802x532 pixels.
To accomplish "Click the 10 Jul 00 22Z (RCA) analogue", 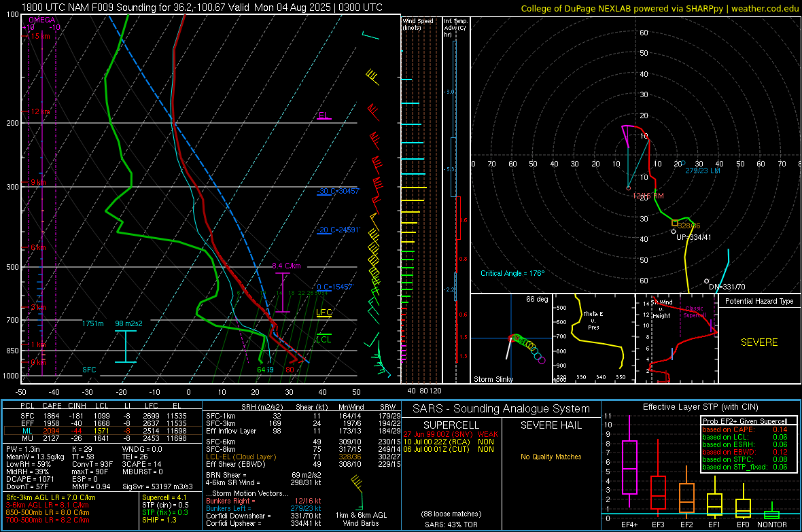I will [x=449, y=442].
